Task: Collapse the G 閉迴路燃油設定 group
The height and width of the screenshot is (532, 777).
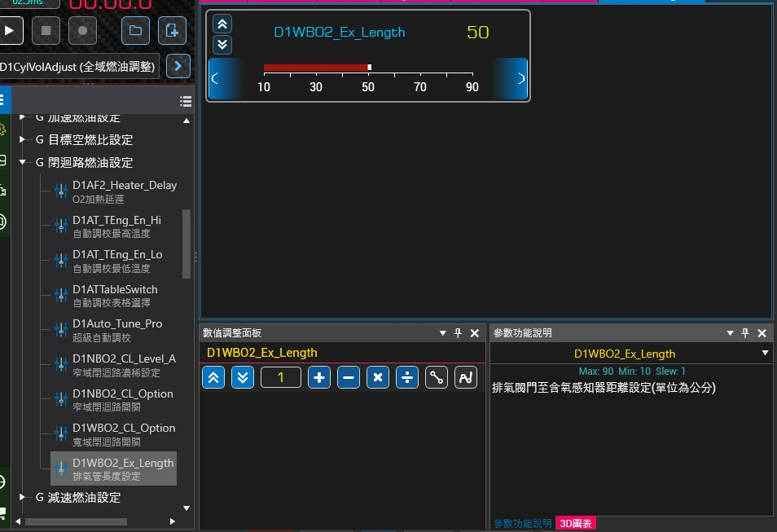Action: (22, 162)
